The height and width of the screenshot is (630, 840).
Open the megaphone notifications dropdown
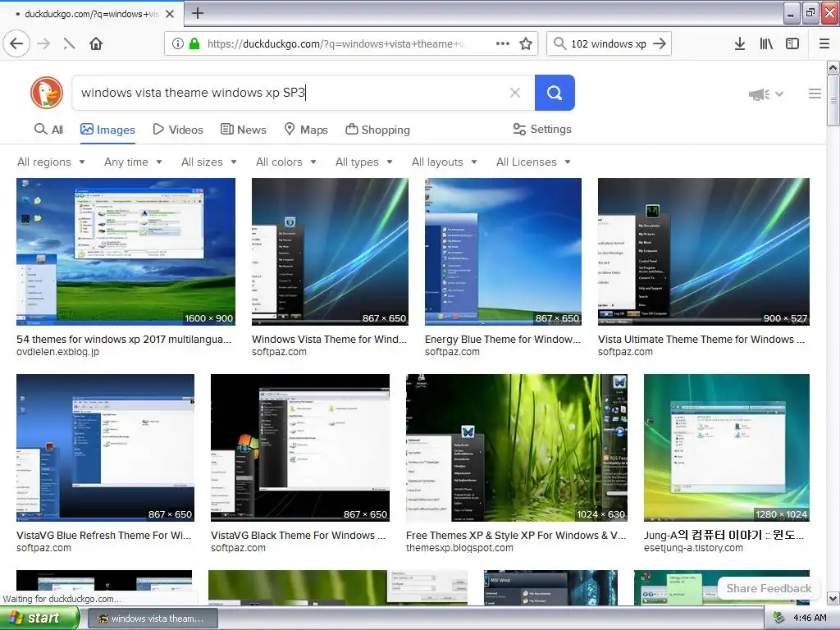point(766,94)
